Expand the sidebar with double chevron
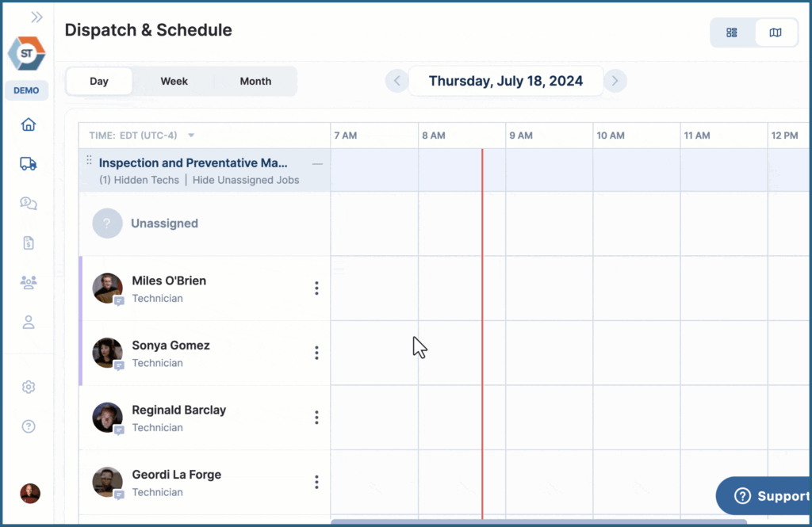 (x=36, y=17)
